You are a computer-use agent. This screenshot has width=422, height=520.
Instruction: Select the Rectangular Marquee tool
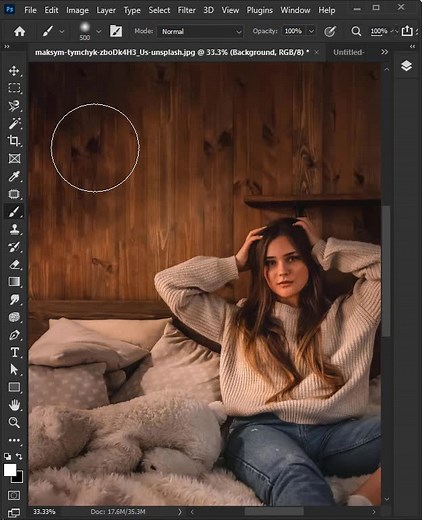pos(14,88)
